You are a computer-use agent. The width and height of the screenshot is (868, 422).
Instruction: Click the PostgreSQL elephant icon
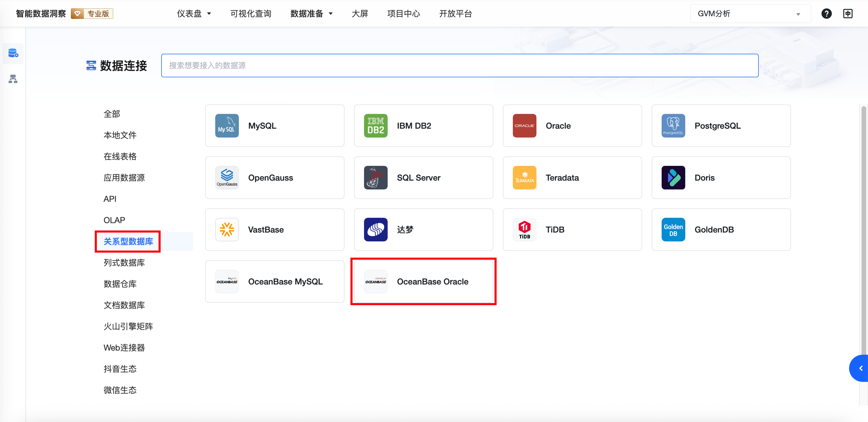pos(673,126)
